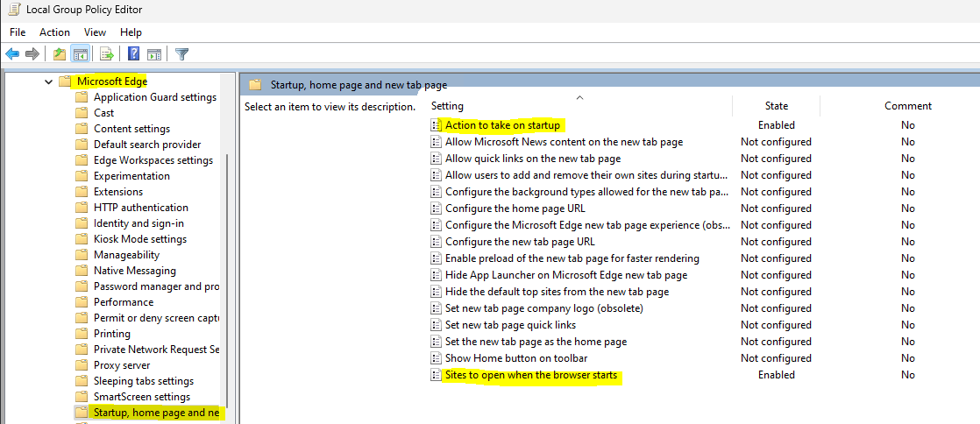
Task: Click the policy icon for Action to take on startup
Action: (437, 125)
